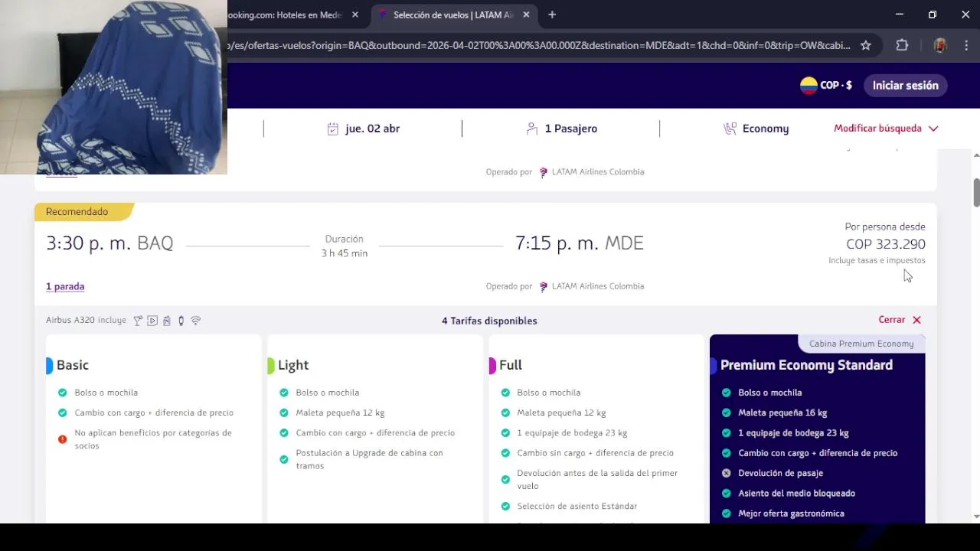Expand the Modificar búsqueda chevron
The image size is (980, 551).
pos(933,129)
